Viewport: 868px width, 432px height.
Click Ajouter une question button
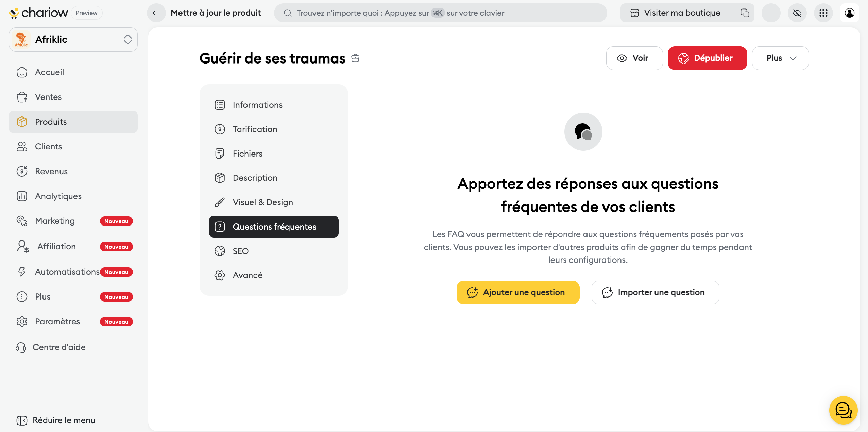coord(518,292)
